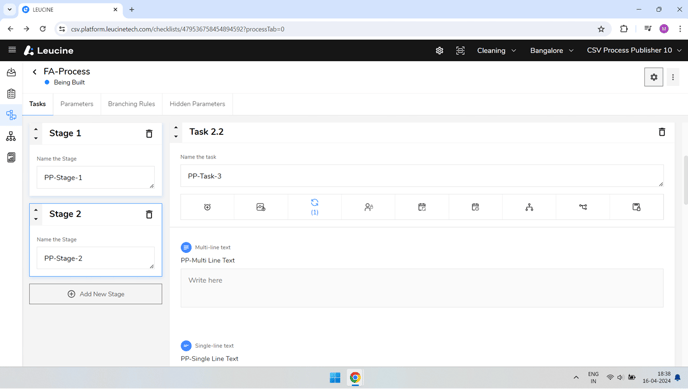
Task: Click the Being Built status text
Action: click(69, 82)
